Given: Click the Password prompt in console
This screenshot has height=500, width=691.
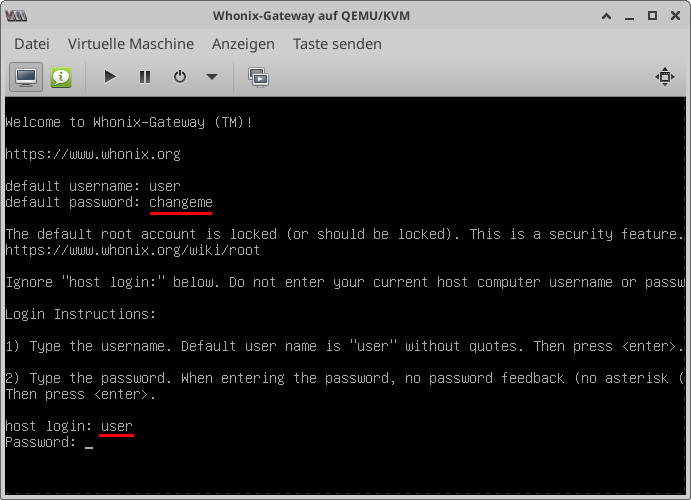Looking at the screenshot, I should [41, 442].
